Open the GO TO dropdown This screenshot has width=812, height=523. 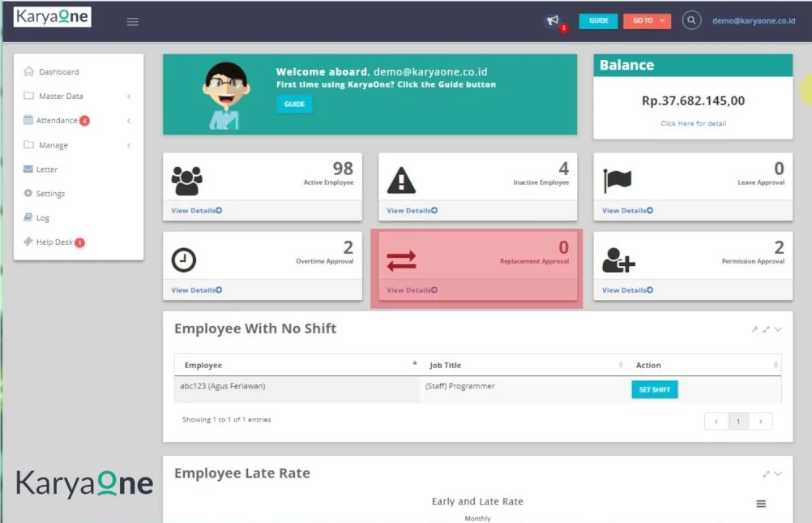point(647,21)
